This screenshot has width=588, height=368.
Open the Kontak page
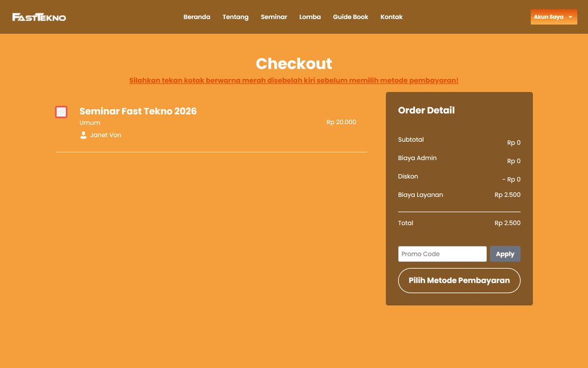tap(391, 17)
